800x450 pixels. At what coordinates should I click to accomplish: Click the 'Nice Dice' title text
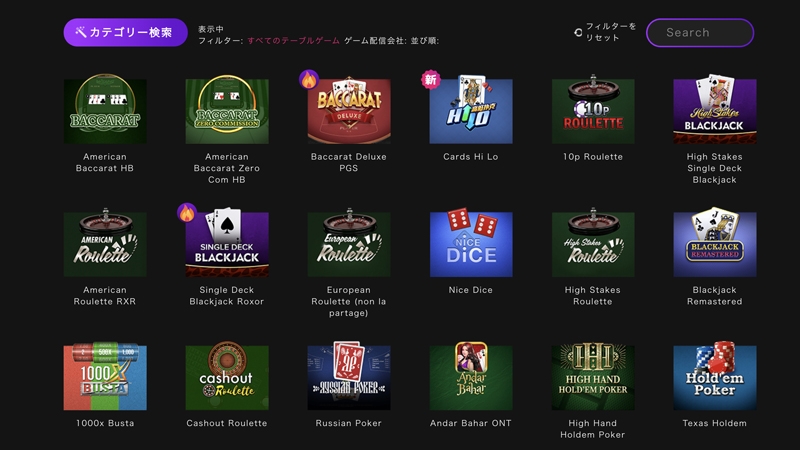[471, 290]
